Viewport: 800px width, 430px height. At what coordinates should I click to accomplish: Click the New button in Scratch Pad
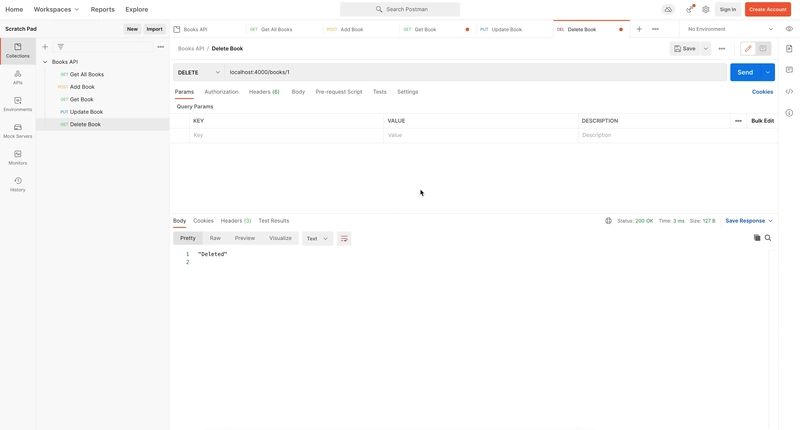coord(132,29)
